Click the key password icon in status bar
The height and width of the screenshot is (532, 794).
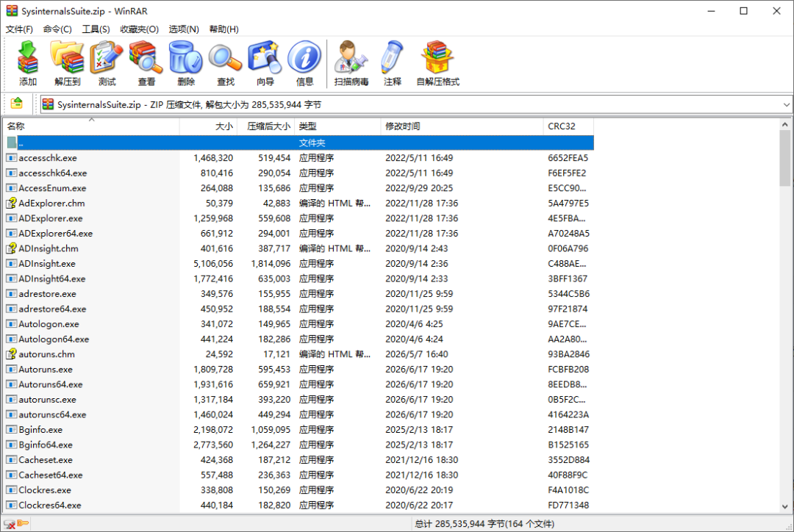[x=23, y=523]
